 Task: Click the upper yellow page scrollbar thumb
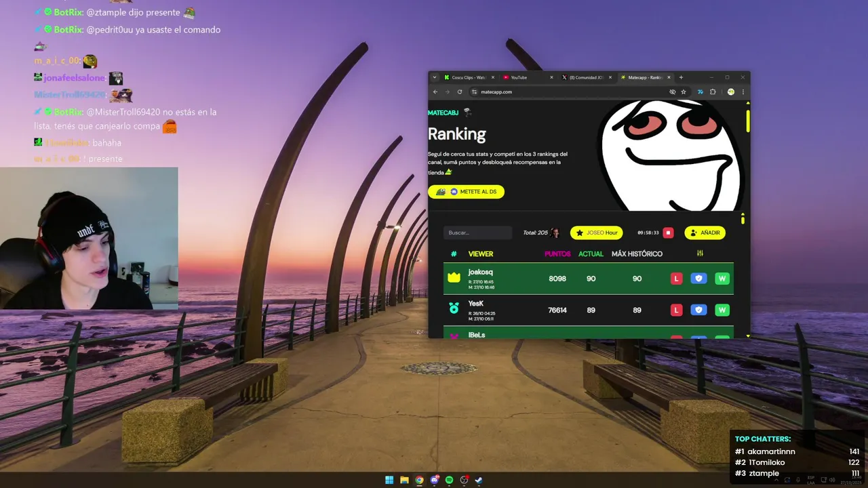point(748,121)
